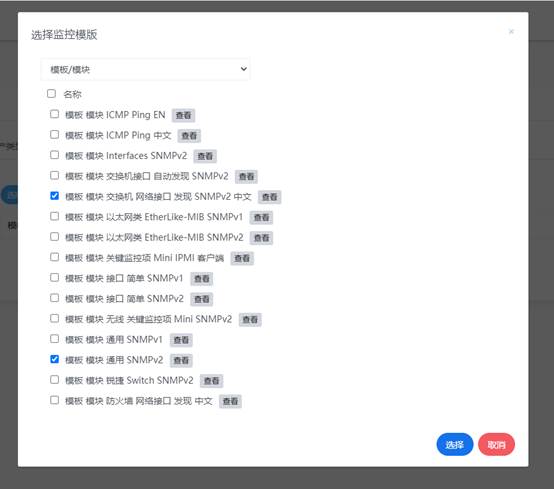This screenshot has width=554, height=489.
Task: Check the ICMP Ping 中文 template checkbox
Action: (54, 135)
